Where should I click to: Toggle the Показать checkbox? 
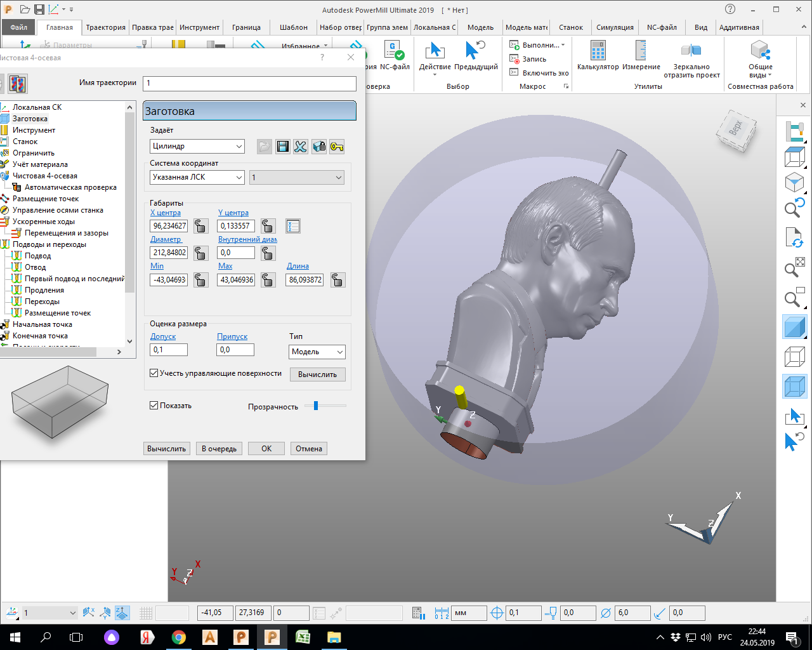coord(154,406)
